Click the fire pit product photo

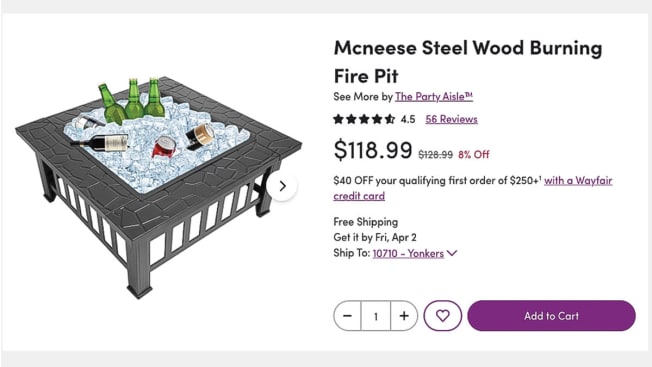(158, 187)
